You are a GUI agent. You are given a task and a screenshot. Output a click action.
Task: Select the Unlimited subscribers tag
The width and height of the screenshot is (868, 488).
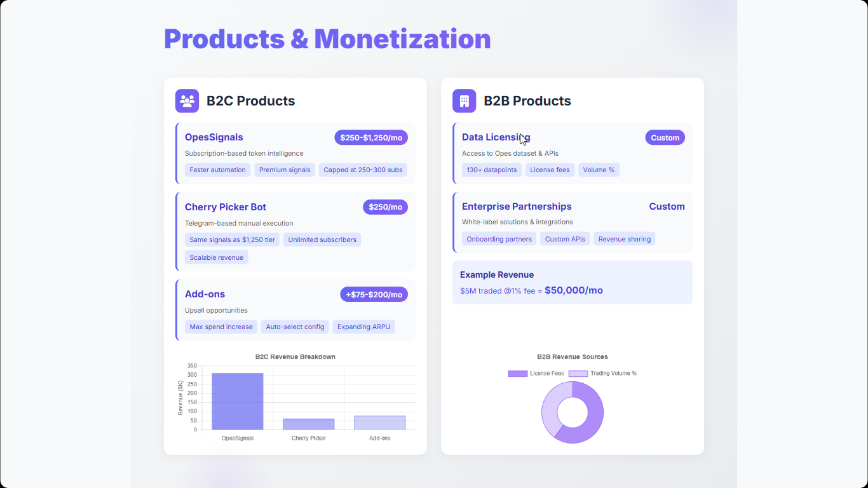click(322, 240)
